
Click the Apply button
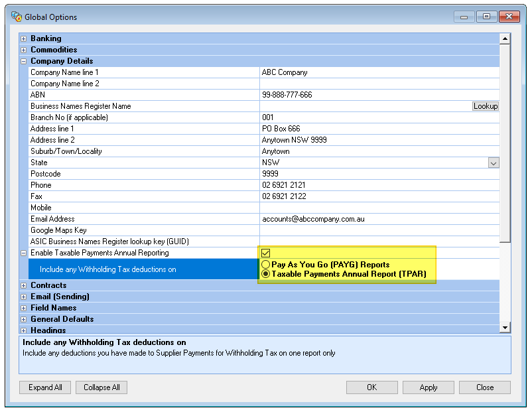coord(429,387)
